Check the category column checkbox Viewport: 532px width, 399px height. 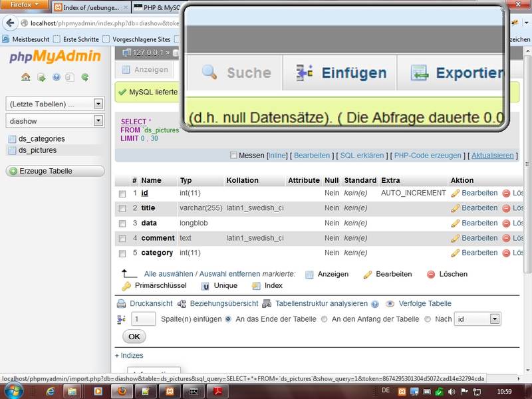(122, 253)
